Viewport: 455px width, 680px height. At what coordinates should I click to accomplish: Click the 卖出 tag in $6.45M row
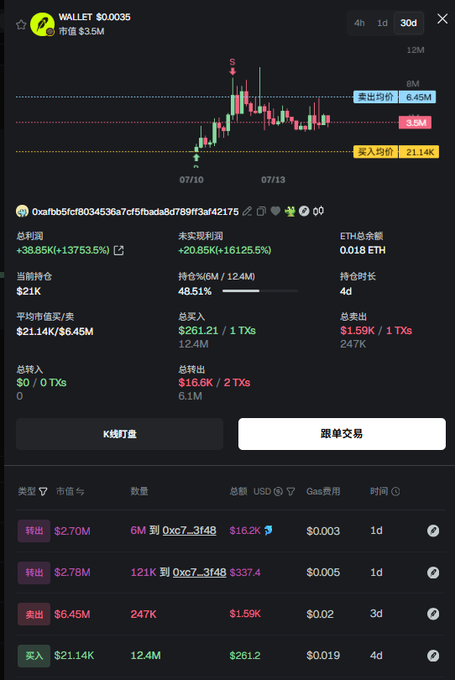34,614
